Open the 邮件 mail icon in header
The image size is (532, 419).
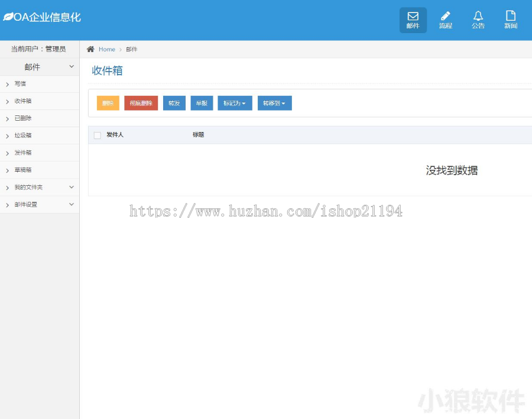click(x=413, y=20)
